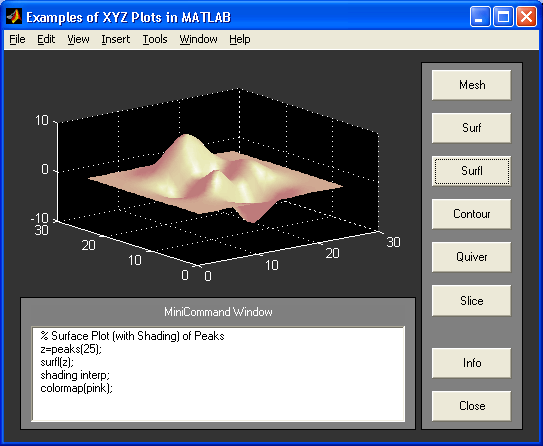Open the Window menu
This screenshot has height=446, width=543.
tap(198, 39)
